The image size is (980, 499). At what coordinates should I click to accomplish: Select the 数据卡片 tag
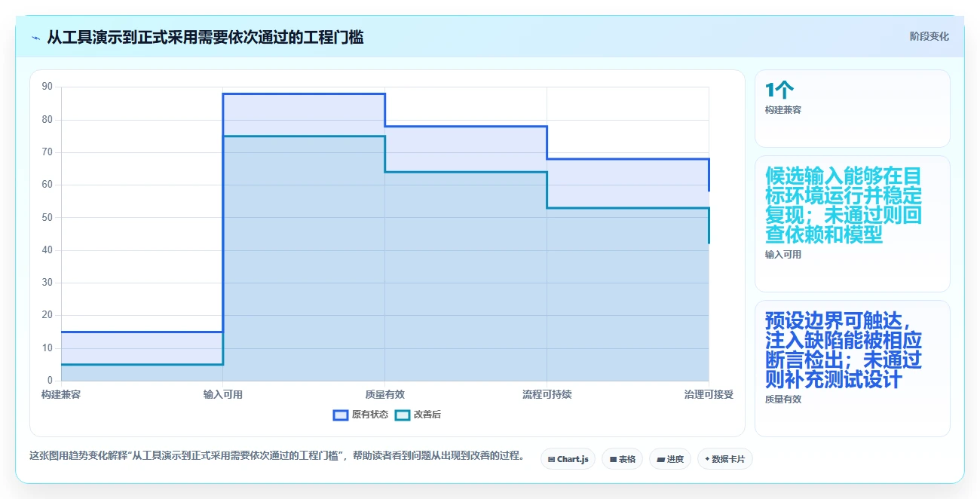click(x=724, y=458)
